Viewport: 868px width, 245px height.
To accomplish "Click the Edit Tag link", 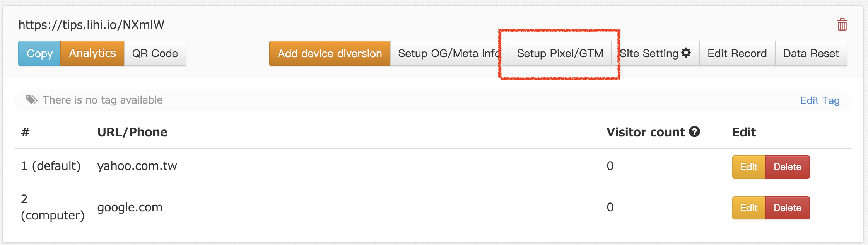I will click(x=820, y=100).
